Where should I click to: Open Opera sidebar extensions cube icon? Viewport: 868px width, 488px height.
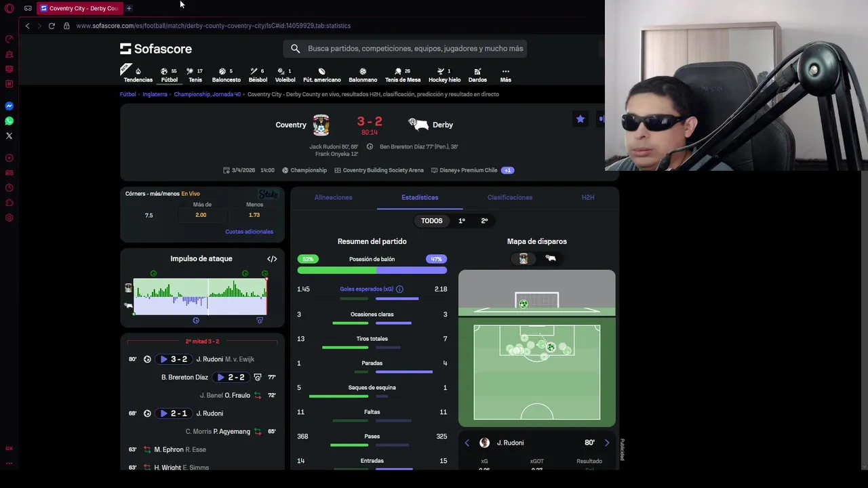pyautogui.click(x=9, y=203)
